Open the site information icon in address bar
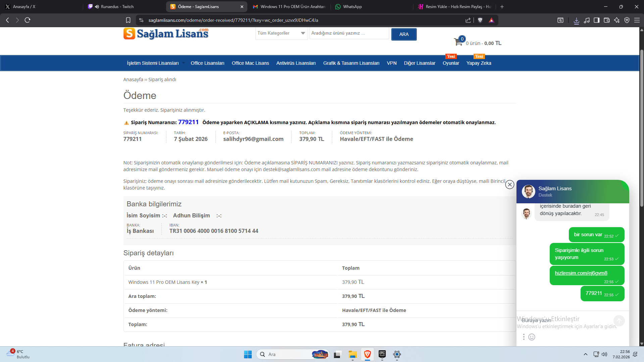644x362 pixels. [141, 20]
